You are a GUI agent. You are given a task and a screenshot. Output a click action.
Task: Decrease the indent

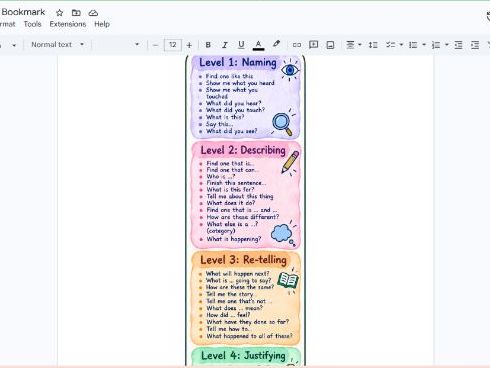[458, 45]
